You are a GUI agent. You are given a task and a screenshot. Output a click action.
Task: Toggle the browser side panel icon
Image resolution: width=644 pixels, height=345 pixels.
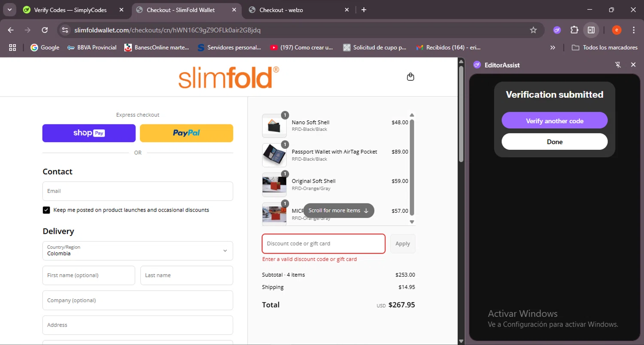coord(591,30)
